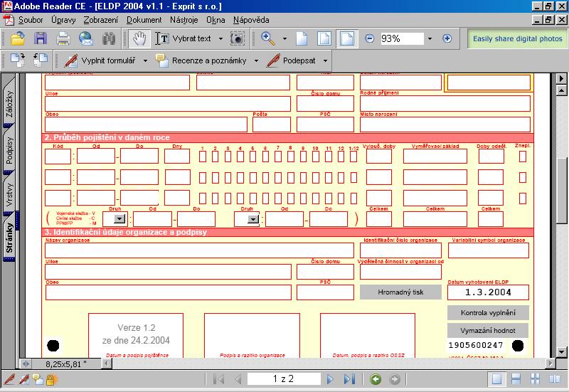Tick month 6 checkbox in the first row
The width and height of the screenshot is (569, 392).
(x=265, y=157)
